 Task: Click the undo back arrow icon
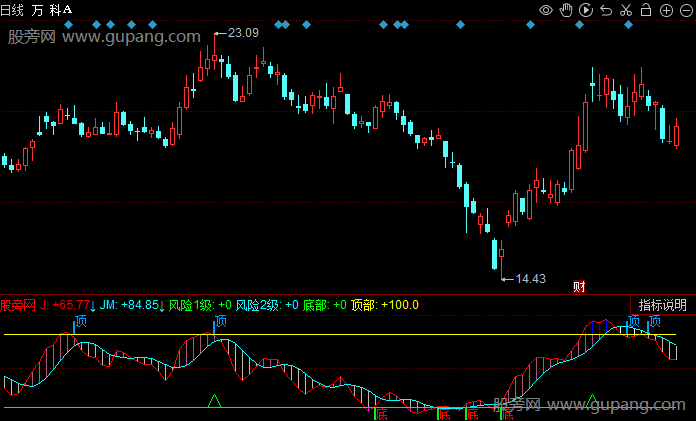click(x=606, y=10)
